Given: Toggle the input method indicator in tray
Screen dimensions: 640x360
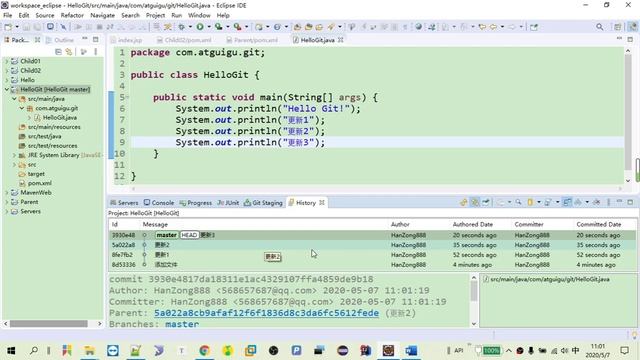Looking at the screenshot, I should point(576,350).
